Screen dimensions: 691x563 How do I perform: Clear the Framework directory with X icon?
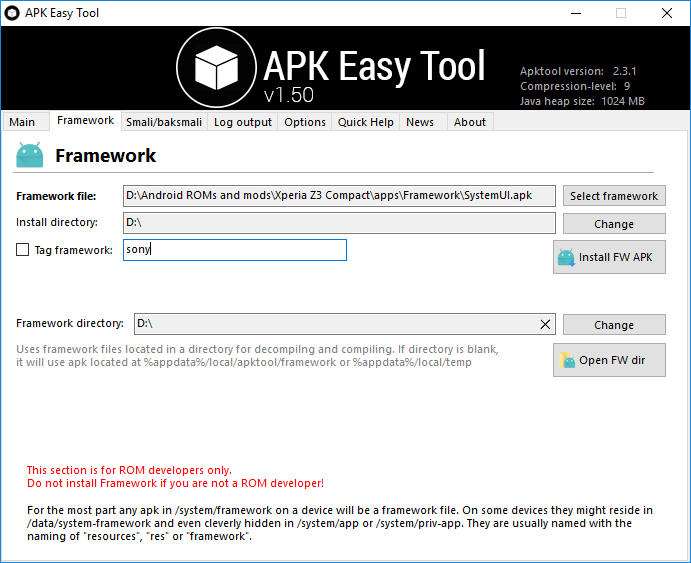pos(545,324)
